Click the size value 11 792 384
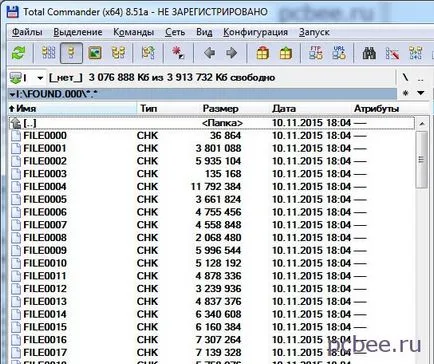The image size is (434, 364). pos(216,186)
